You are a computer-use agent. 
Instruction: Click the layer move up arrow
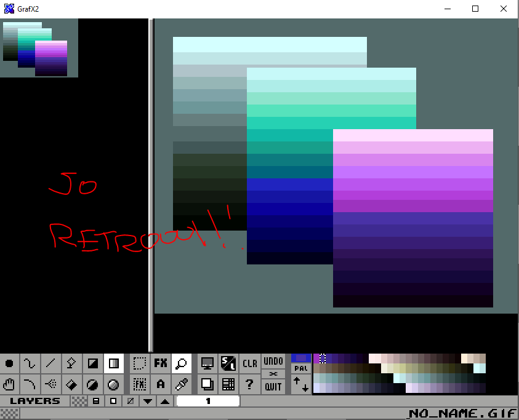coord(165,401)
